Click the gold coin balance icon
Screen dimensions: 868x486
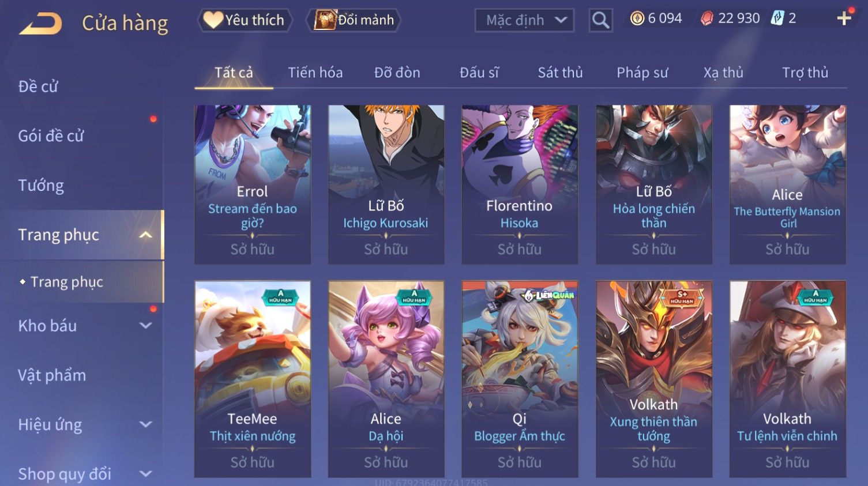[637, 18]
